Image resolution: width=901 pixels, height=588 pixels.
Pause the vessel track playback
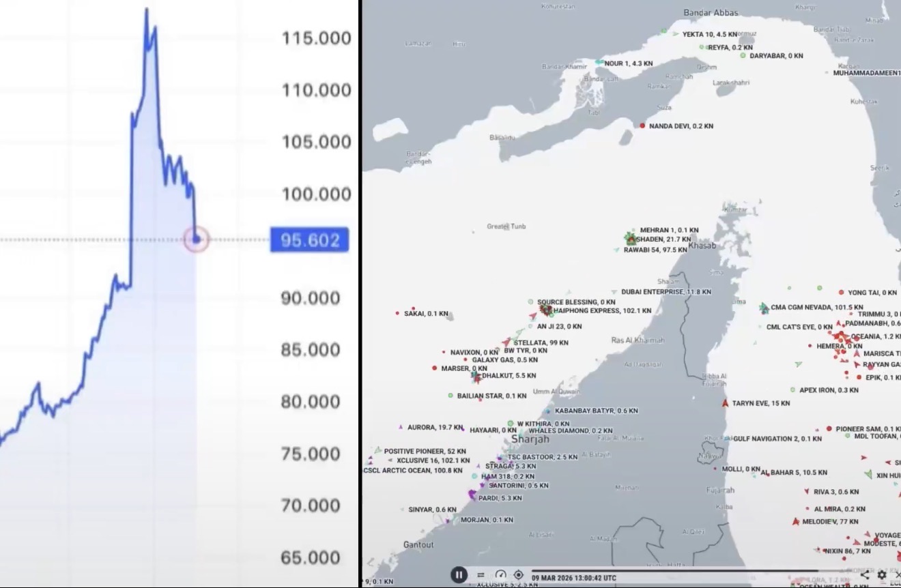[x=459, y=575]
